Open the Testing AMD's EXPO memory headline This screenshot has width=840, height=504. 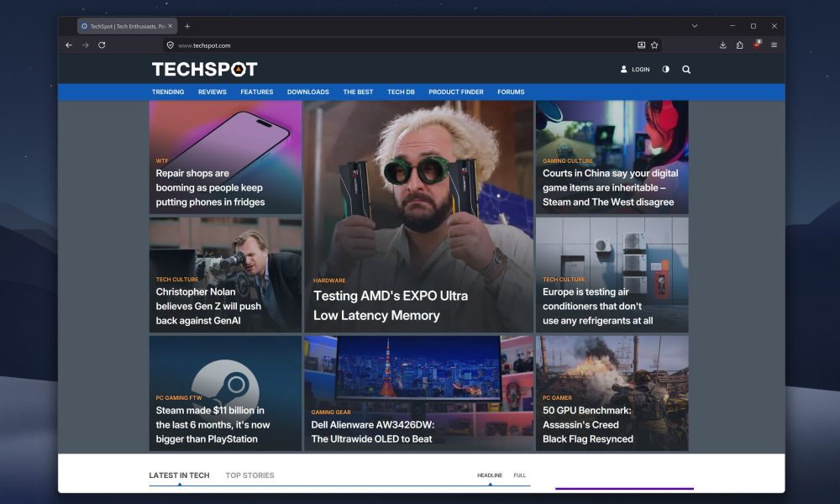point(391,305)
